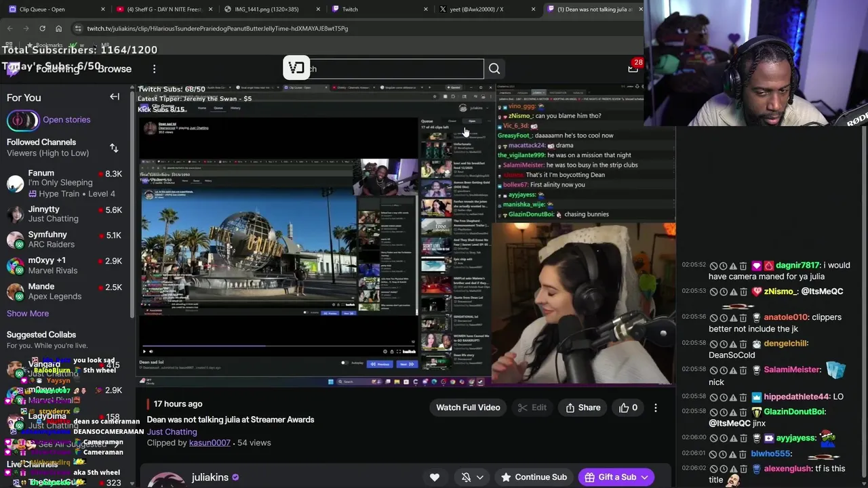This screenshot has height=488, width=868.
Task: Like the clip with thumbs up
Action: pyautogui.click(x=628, y=407)
